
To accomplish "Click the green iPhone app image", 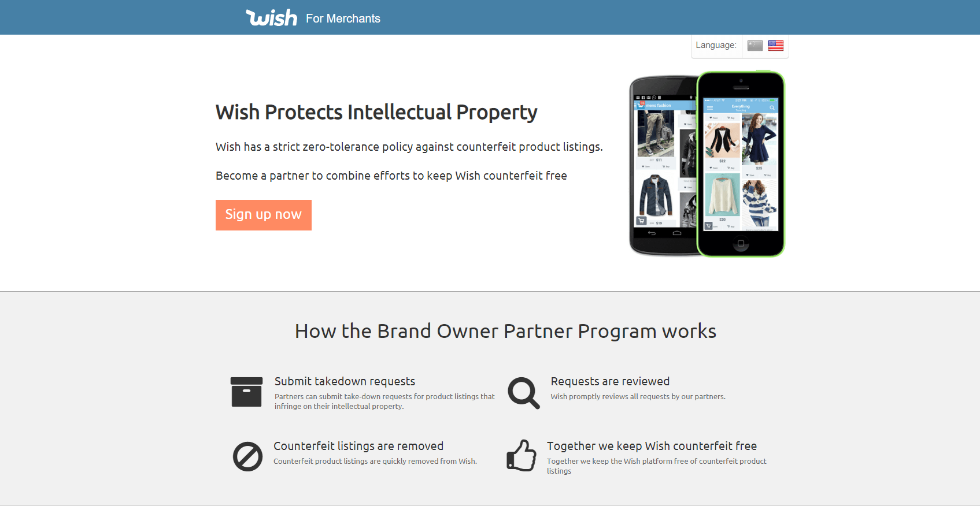I will pyautogui.click(x=741, y=164).
